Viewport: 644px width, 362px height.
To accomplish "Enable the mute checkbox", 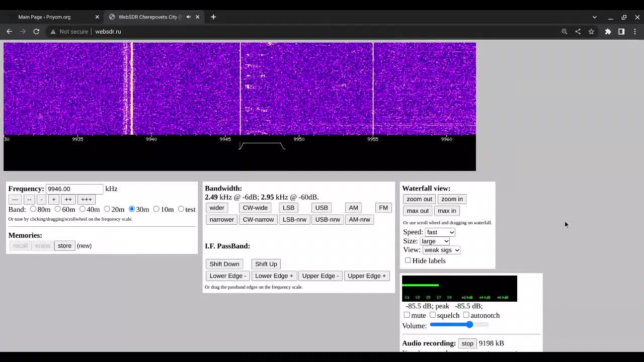I will tap(407, 315).
